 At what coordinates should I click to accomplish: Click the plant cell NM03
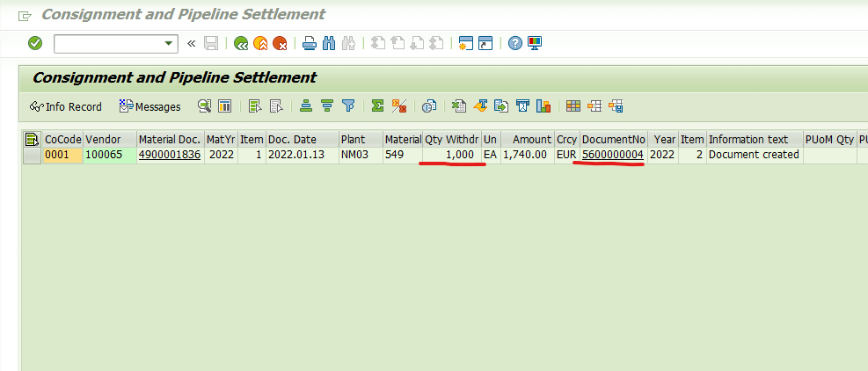click(361, 155)
